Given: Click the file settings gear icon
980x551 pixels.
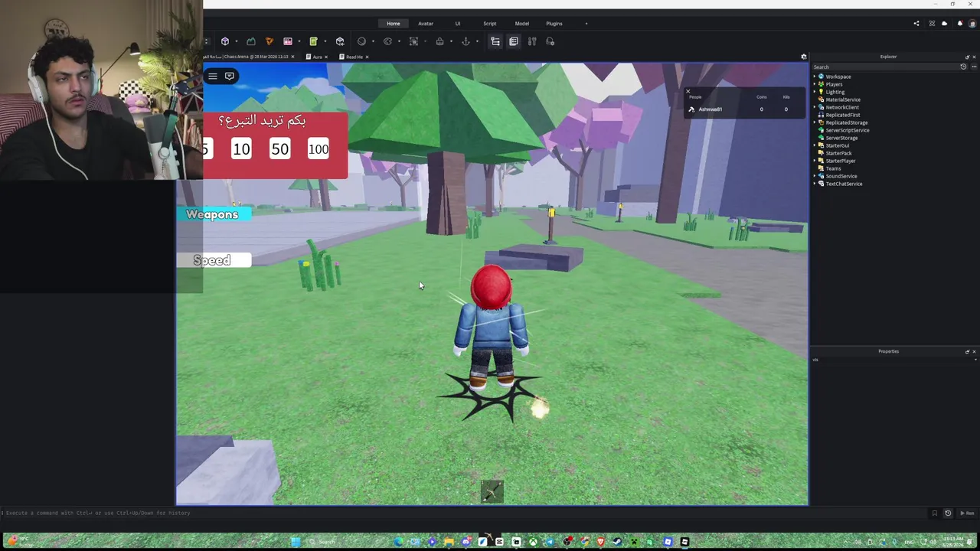Looking at the screenshot, I should [x=550, y=41].
